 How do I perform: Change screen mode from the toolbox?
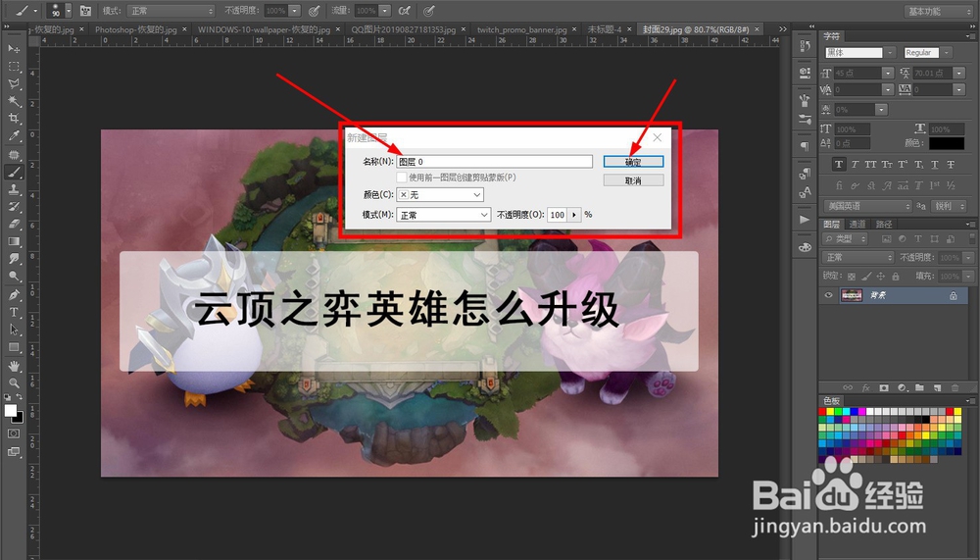tap(14, 451)
